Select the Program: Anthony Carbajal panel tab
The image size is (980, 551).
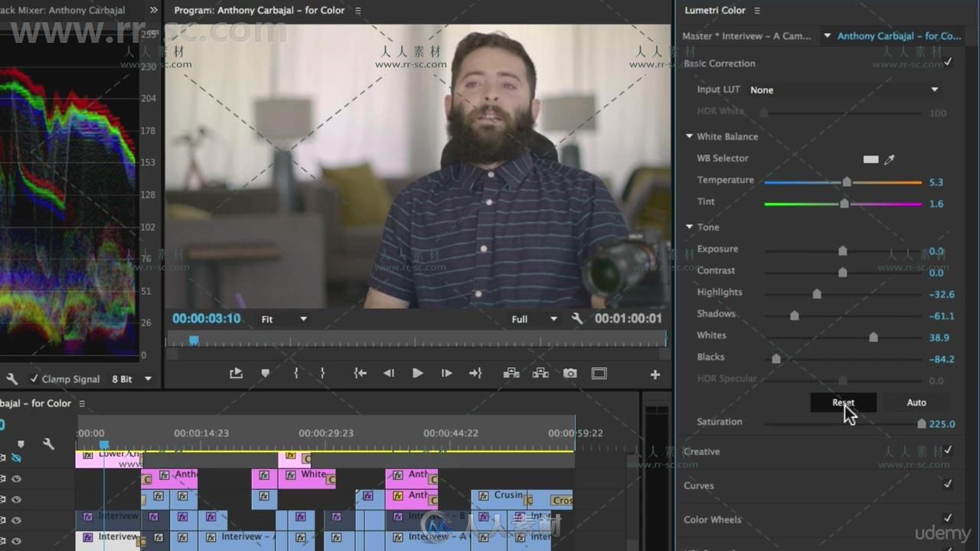(259, 11)
